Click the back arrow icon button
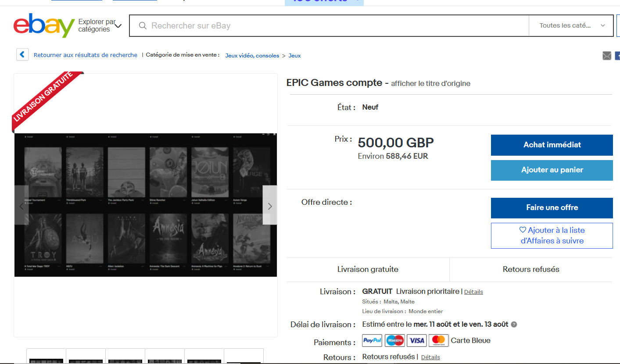The width and height of the screenshot is (620, 364). coord(22,55)
